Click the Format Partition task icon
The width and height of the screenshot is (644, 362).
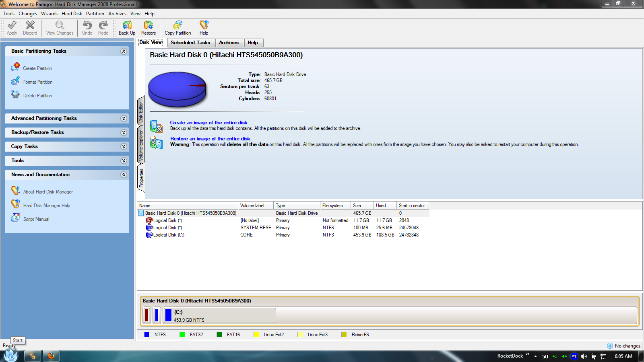coord(15,81)
